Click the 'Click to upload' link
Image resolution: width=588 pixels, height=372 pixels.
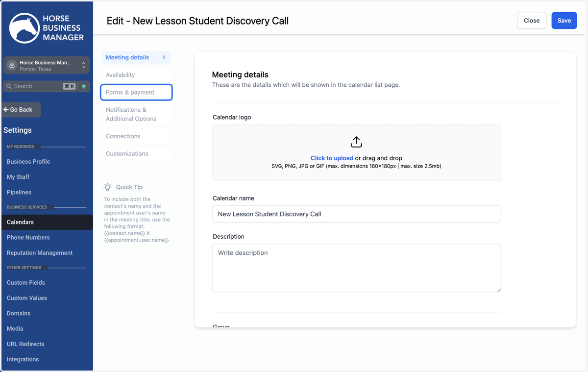(332, 158)
